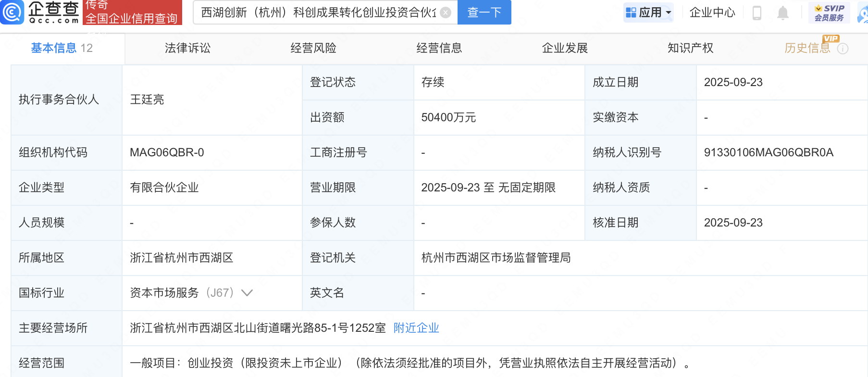The image size is (868, 377).
Task: Open the 法律诉讼 tab
Action: [x=187, y=48]
